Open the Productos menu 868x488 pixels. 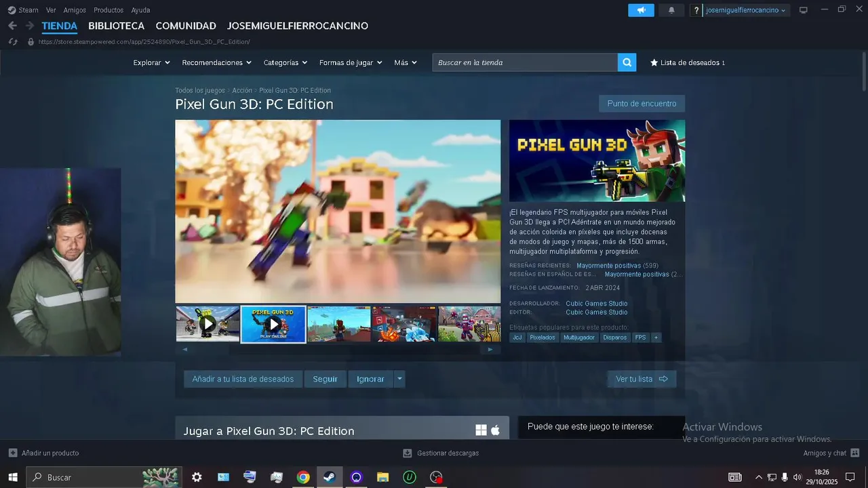point(108,10)
